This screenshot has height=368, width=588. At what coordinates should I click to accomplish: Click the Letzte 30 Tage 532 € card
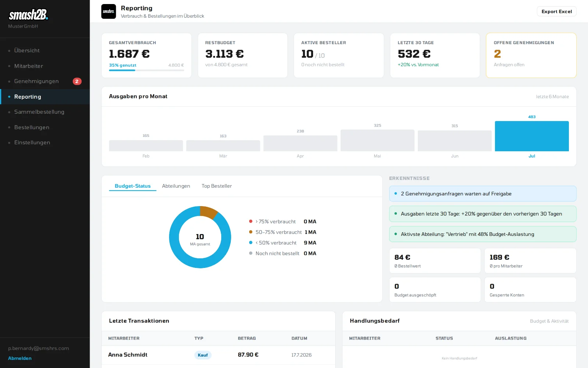[435, 56]
